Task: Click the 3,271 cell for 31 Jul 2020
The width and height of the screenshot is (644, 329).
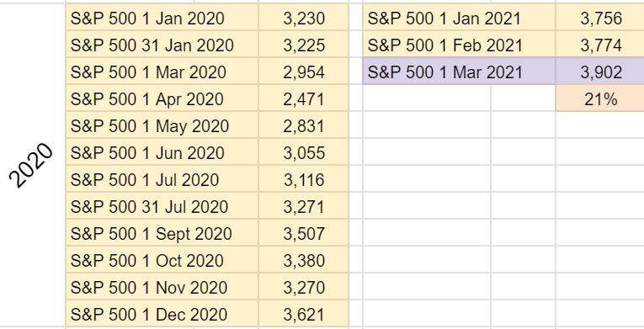Action: [x=304, y=206]
